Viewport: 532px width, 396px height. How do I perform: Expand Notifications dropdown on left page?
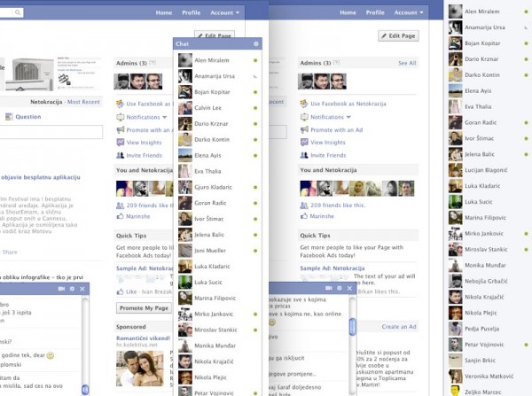coord(165,117)
